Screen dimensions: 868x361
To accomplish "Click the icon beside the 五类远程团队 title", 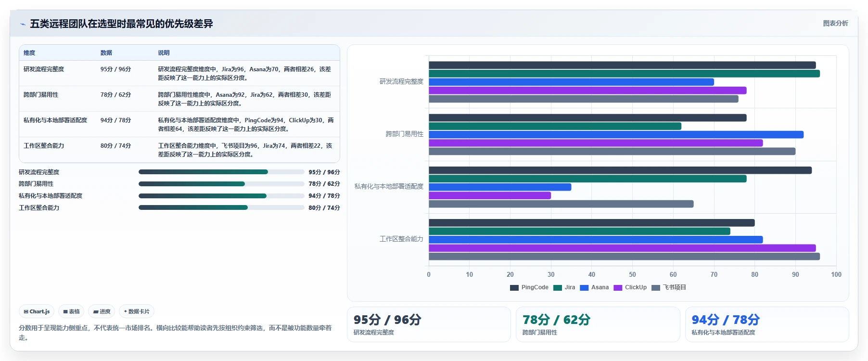I will point(23,24).
